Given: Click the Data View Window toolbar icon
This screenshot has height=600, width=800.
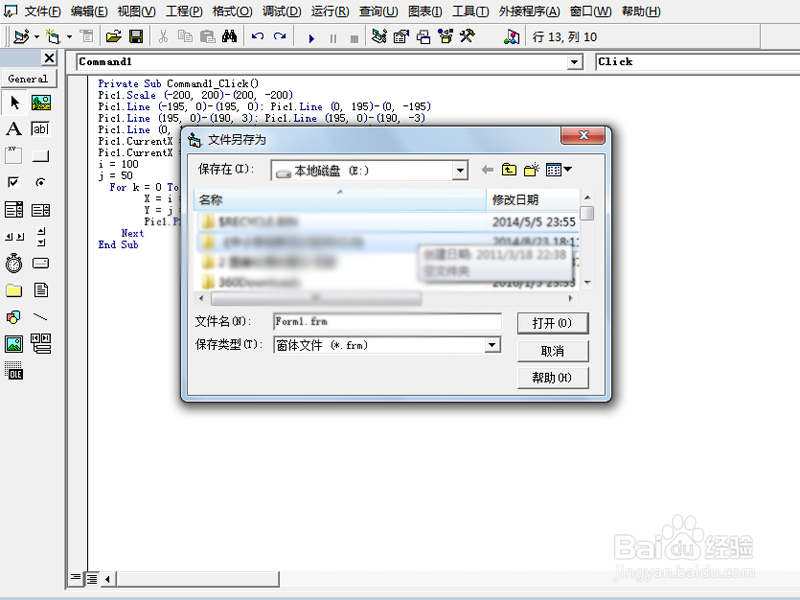Looking at the screenshot, I should click(x=511, y=37).
